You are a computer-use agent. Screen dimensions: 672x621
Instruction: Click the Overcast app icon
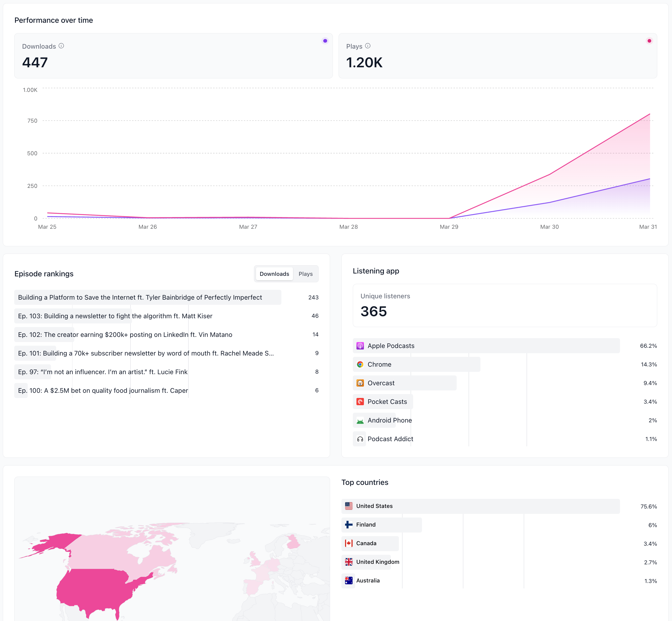(360, 383)
